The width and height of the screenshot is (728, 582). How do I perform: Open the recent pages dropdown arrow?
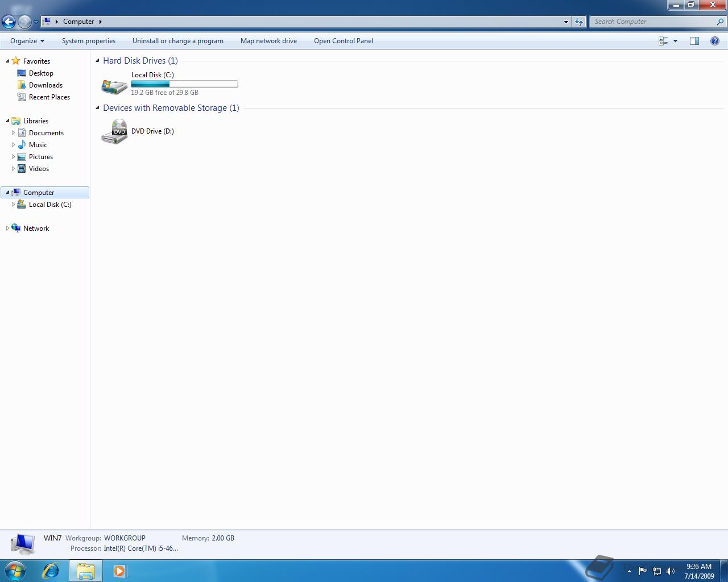tap(36, 22)
